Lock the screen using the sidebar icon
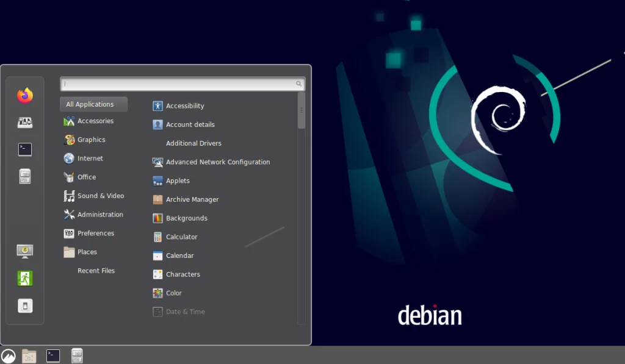 [24, 251]
